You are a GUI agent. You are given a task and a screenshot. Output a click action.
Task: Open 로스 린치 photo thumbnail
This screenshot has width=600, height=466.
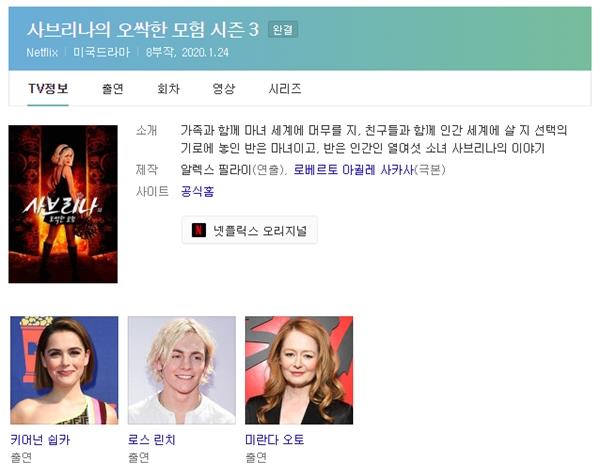(x=182, y=370)
